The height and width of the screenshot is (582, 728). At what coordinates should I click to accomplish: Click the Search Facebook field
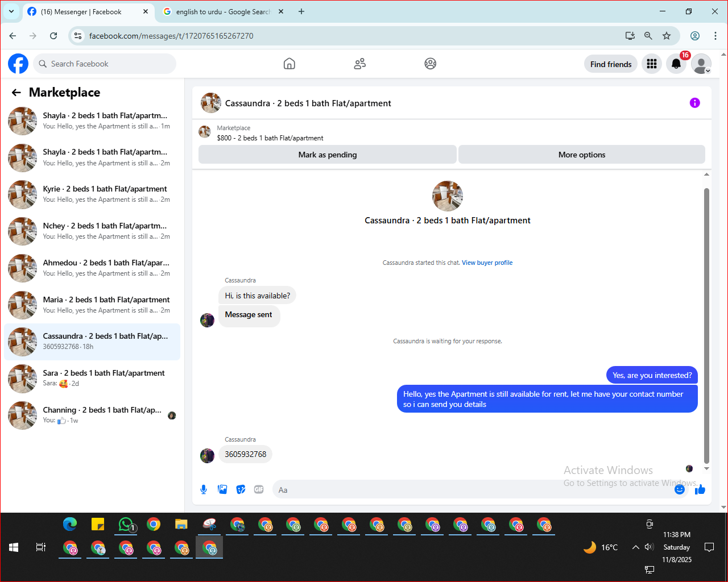[105, 64]
